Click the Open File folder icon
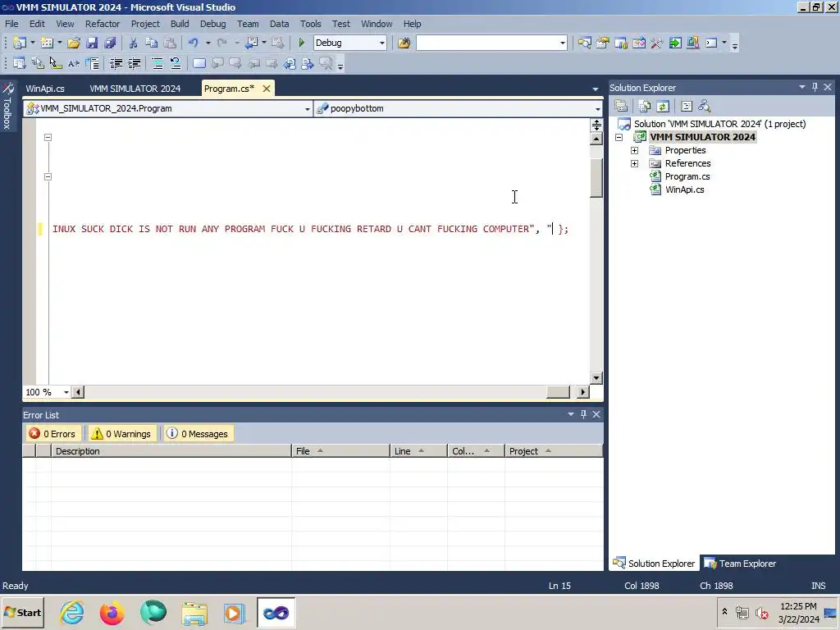The image size is (840, 630). click(74, 43)
